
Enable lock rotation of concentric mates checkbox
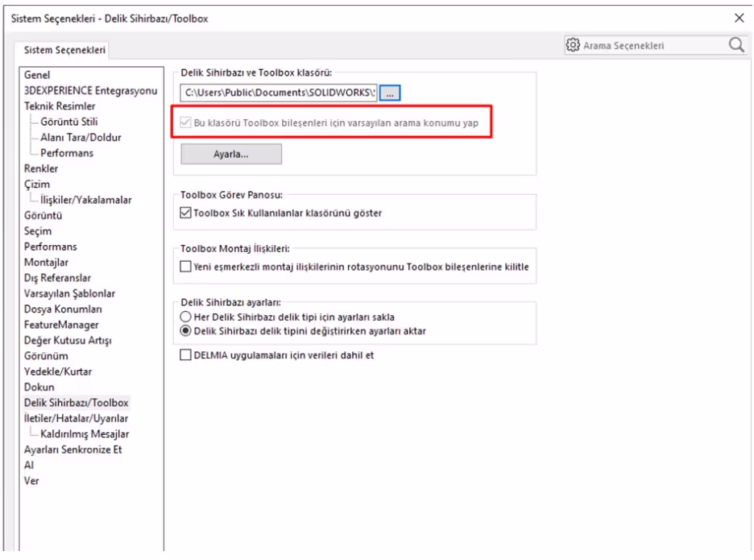(x=185, y=267)
